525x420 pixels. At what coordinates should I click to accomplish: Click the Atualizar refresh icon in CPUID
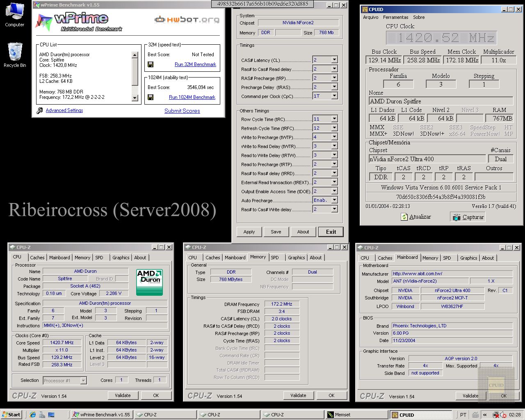pos(404,217)
